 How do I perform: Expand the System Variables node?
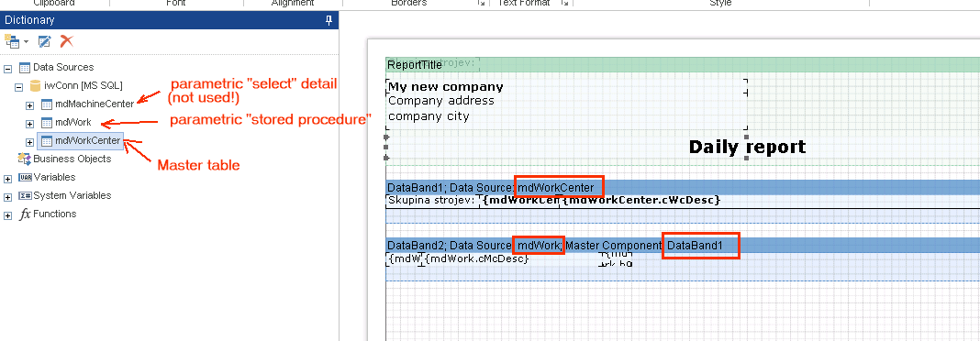coord(7,197)
